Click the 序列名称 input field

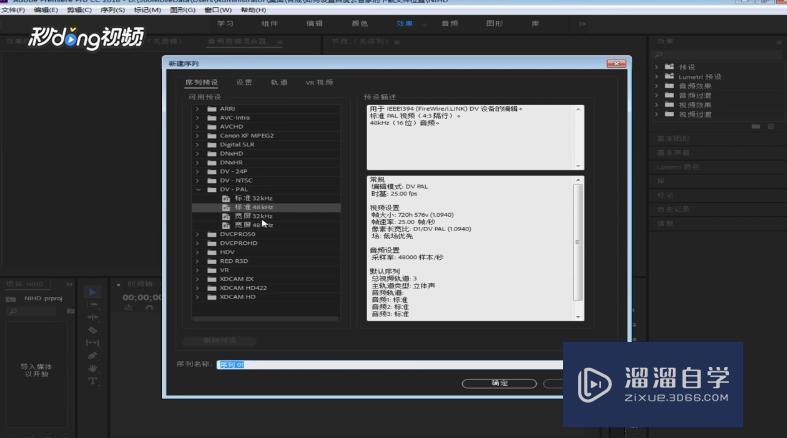pos(390,365)
